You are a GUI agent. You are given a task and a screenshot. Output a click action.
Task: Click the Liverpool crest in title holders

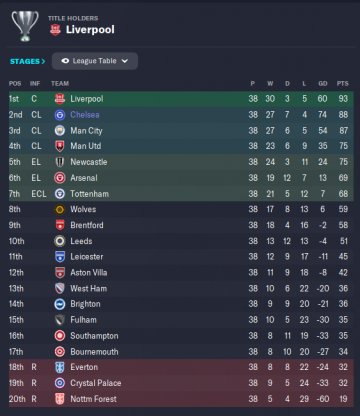(x=55, y=30)
